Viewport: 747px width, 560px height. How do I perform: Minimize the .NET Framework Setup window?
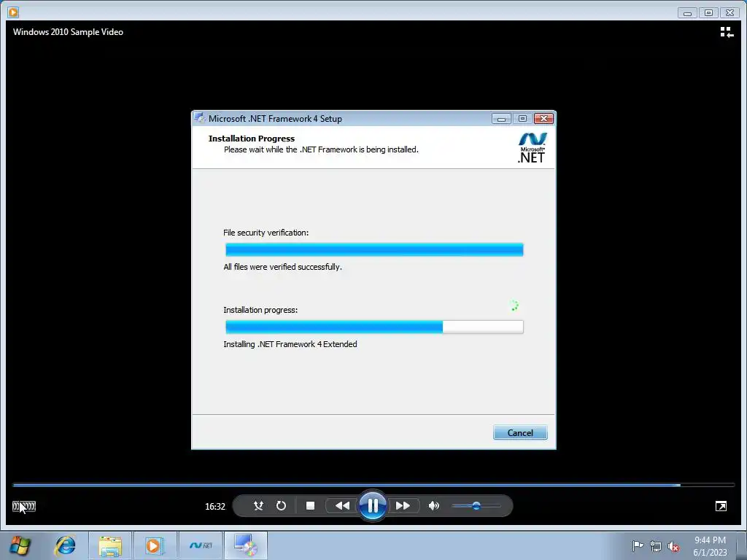(x=501, y=119)
